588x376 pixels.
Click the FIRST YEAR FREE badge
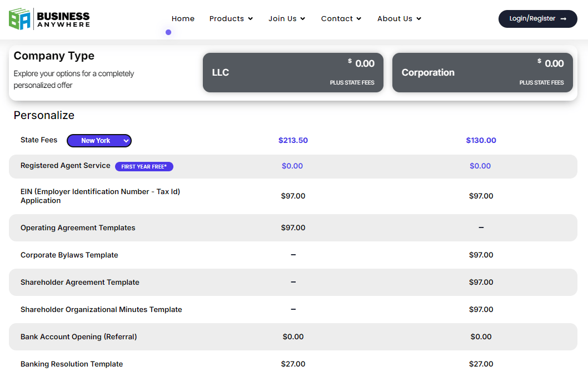[144, 166]
